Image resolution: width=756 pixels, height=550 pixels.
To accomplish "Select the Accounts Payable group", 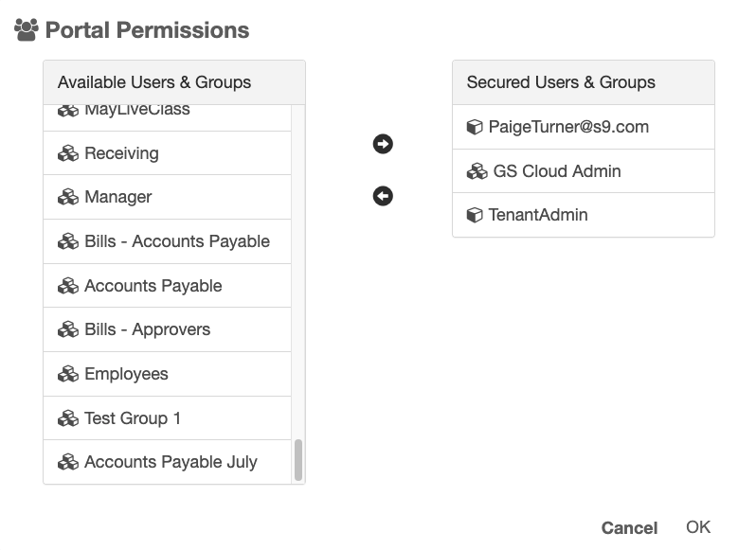I will [153, 286].
